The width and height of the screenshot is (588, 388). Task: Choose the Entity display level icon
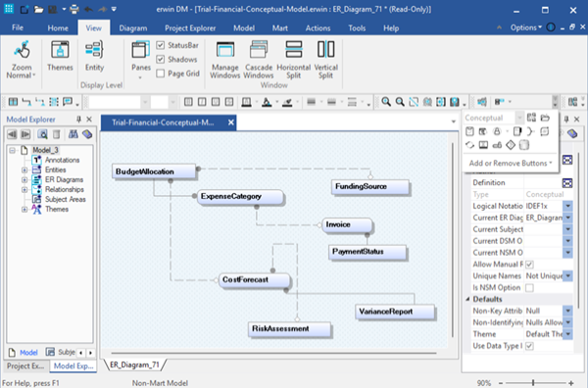coord(94,56)
